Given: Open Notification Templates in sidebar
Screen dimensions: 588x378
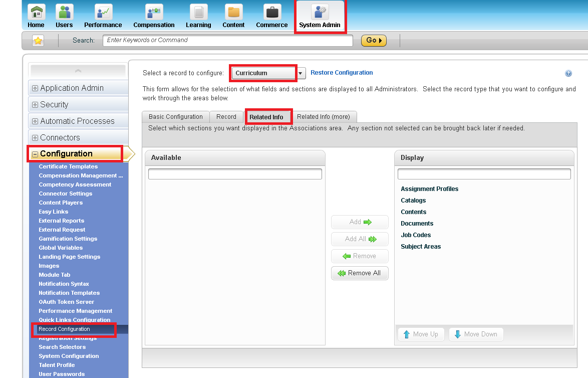Looking at the screenshot, I should [x=70, y=293].
